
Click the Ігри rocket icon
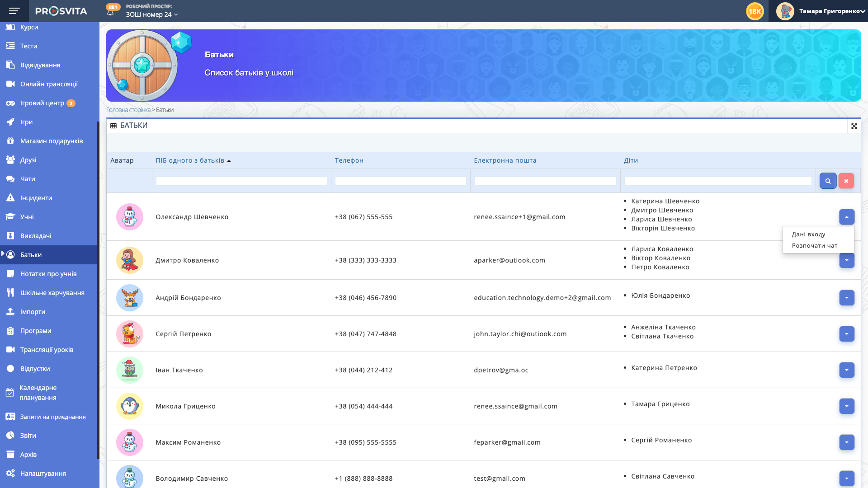(x=10, y=122)
